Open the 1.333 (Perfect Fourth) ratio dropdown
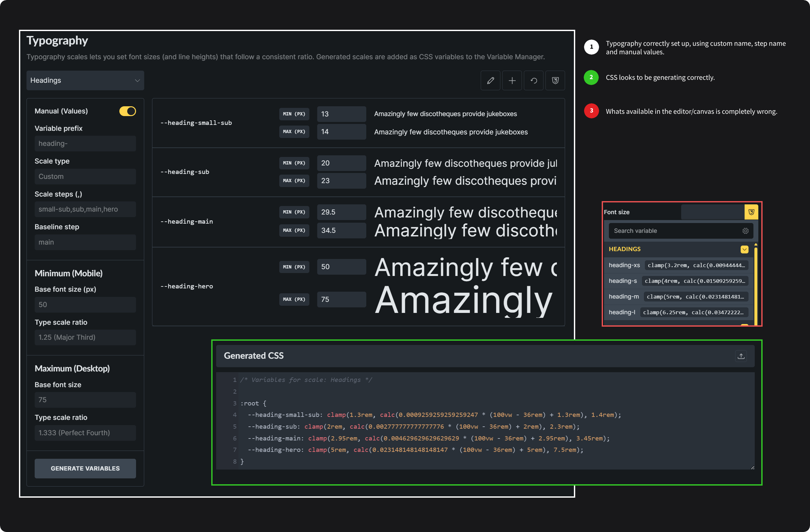810x532 pixels. coord(85,433)
